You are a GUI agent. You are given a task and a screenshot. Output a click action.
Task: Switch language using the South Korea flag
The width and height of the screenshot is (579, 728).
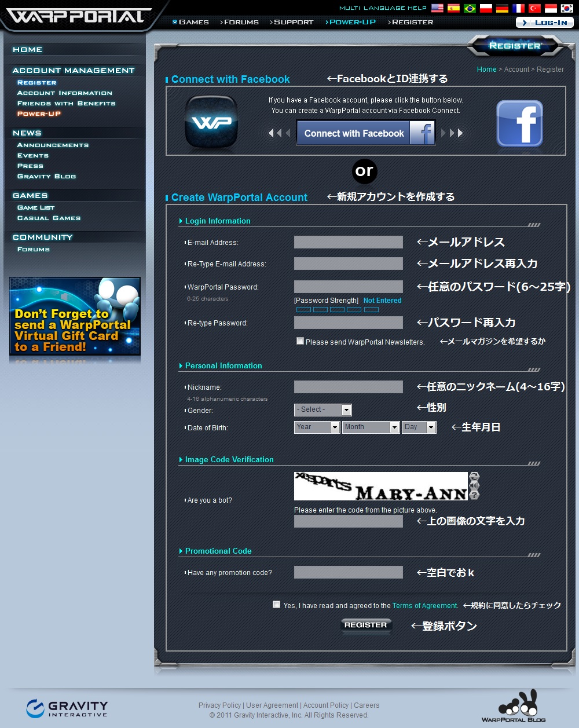(x=567, y=9)
